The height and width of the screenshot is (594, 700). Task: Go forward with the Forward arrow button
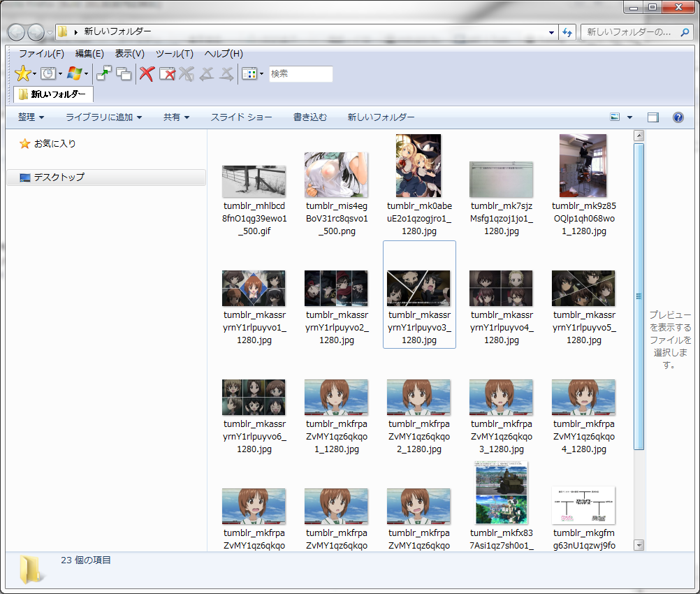(36, 32)
